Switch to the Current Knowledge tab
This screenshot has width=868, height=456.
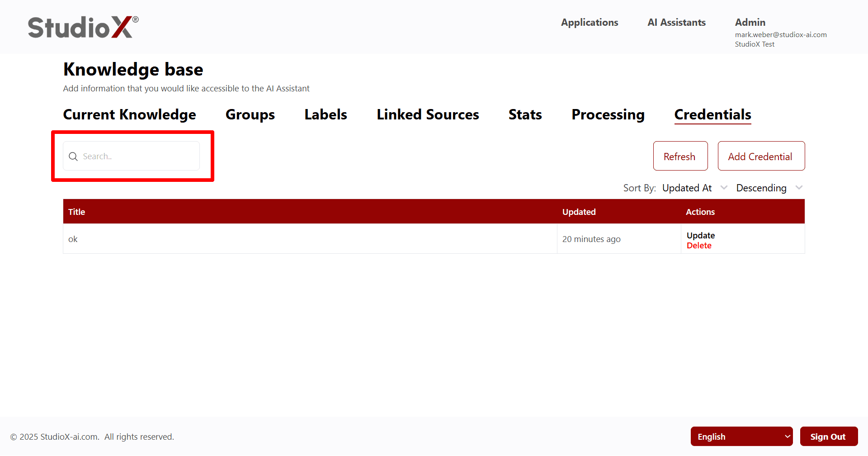pyautogui.click(x=129, y=114)
